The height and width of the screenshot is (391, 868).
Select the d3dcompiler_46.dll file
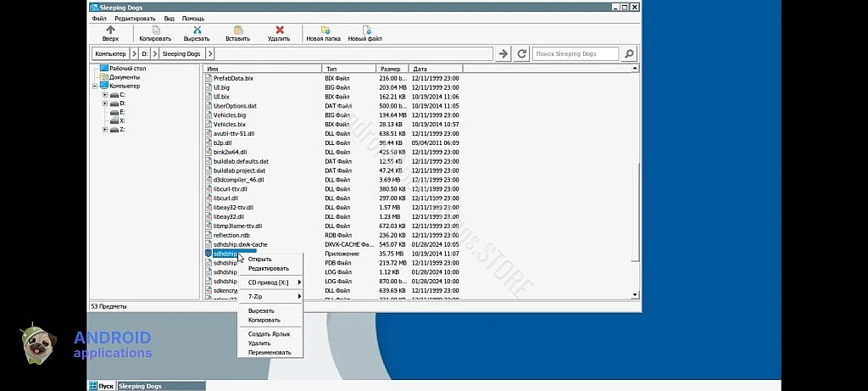pos(238,180)
